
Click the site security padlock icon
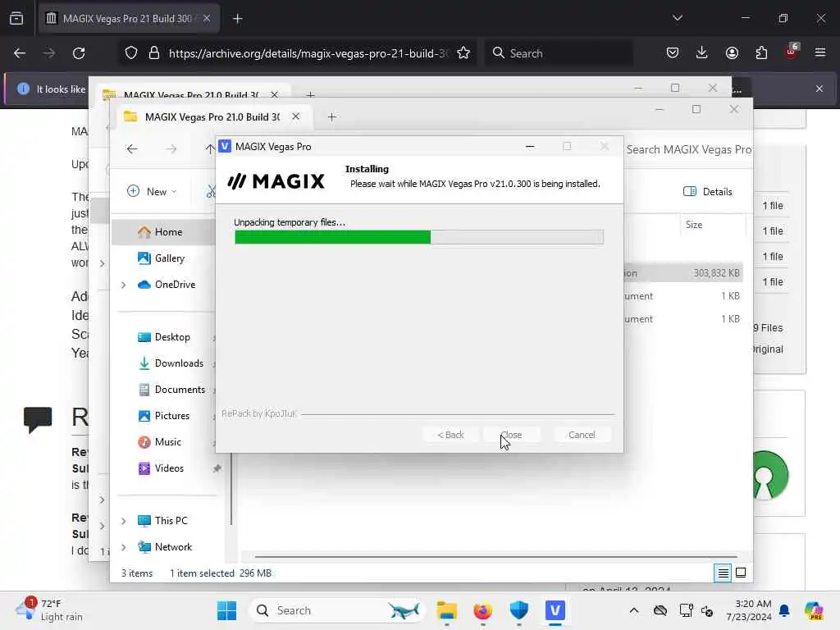tap(154, 53)
